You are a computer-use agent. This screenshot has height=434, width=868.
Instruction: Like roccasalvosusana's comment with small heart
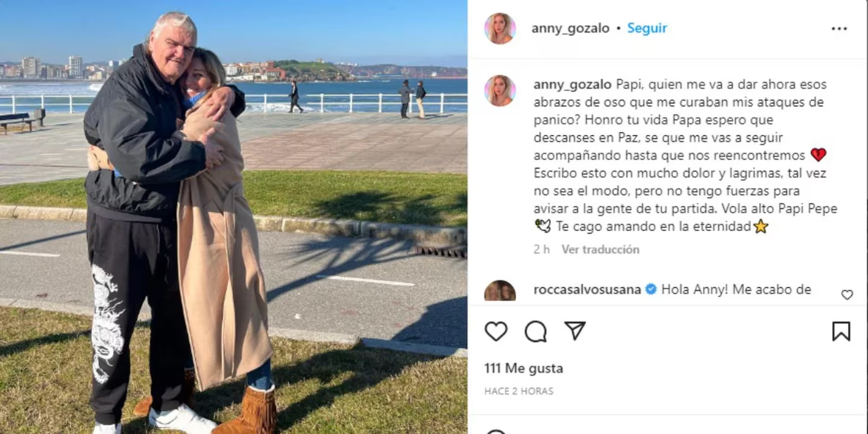coord(847,295)
